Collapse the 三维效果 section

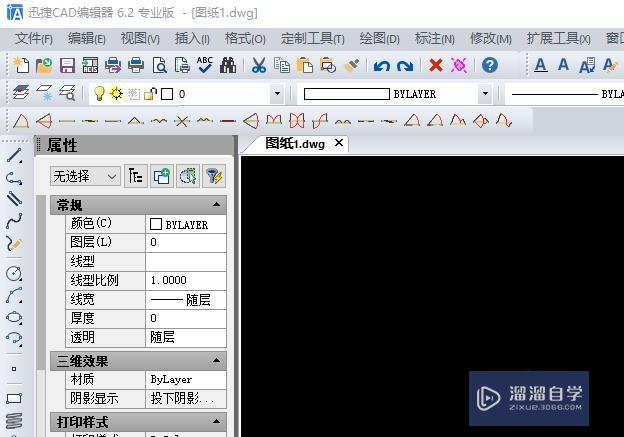(216, 360)
